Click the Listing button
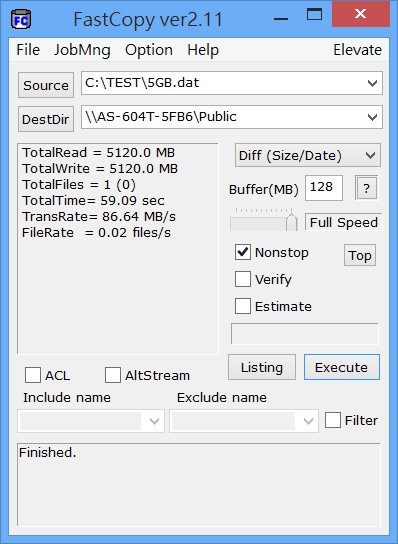 (x=262, y=367)
